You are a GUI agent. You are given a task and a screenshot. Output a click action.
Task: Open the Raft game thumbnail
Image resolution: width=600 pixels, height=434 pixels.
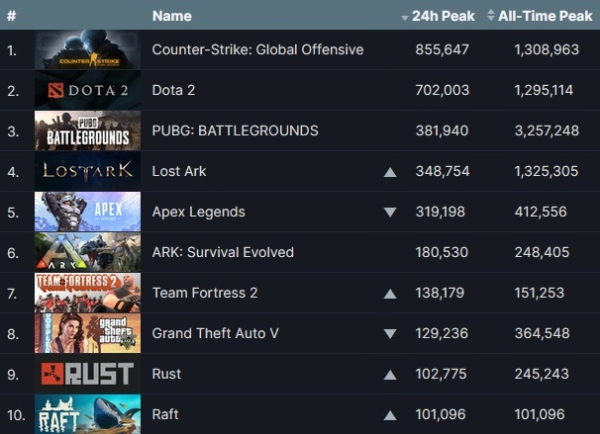87,414
